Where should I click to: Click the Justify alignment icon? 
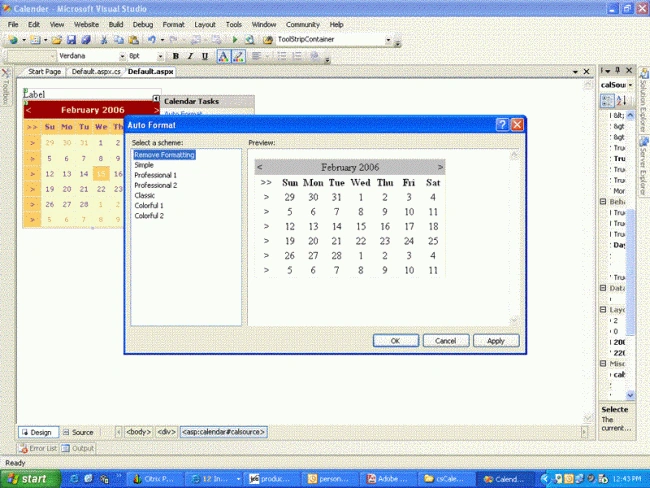coord(256,56)
